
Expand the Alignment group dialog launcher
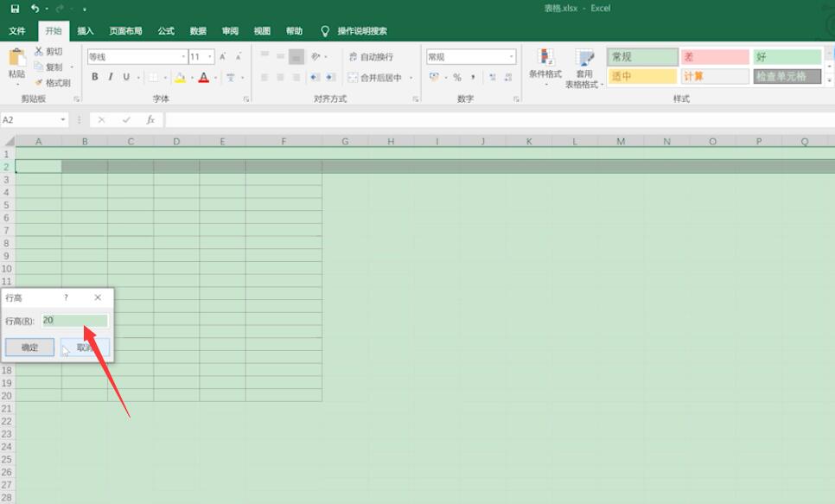416,99
